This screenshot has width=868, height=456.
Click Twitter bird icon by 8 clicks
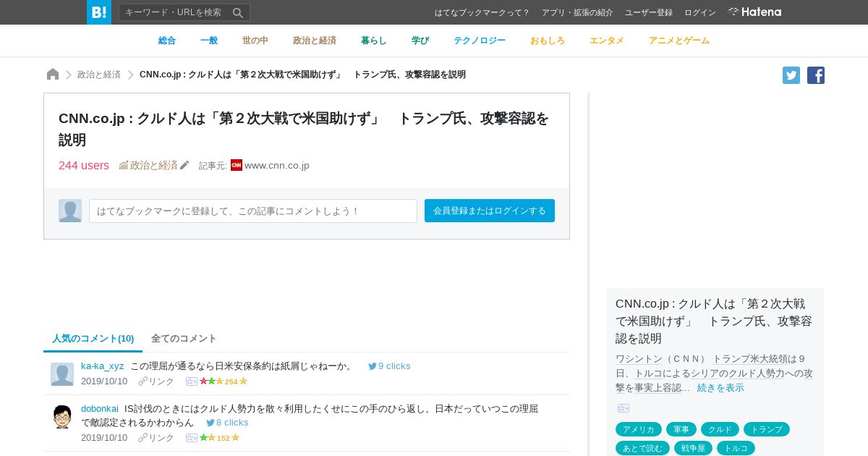point(210,423)
